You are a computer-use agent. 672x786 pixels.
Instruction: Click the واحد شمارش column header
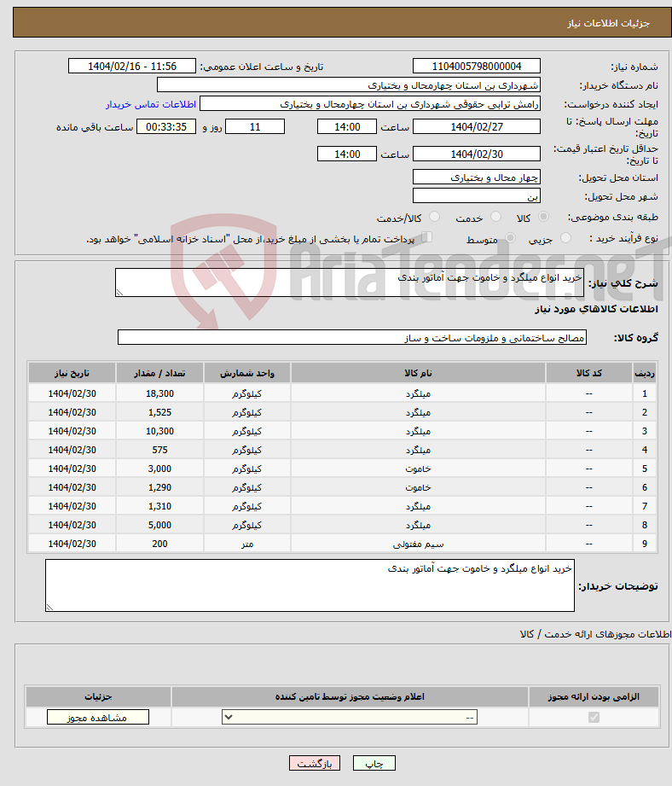[x=246, y=373]
